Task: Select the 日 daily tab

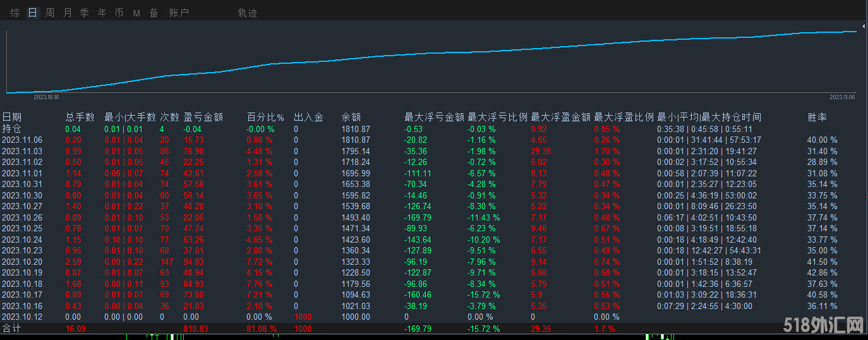Action: [32, 13]
